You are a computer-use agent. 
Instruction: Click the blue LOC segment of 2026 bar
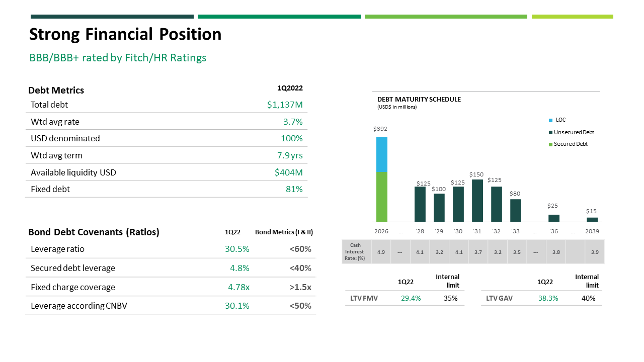382,154
